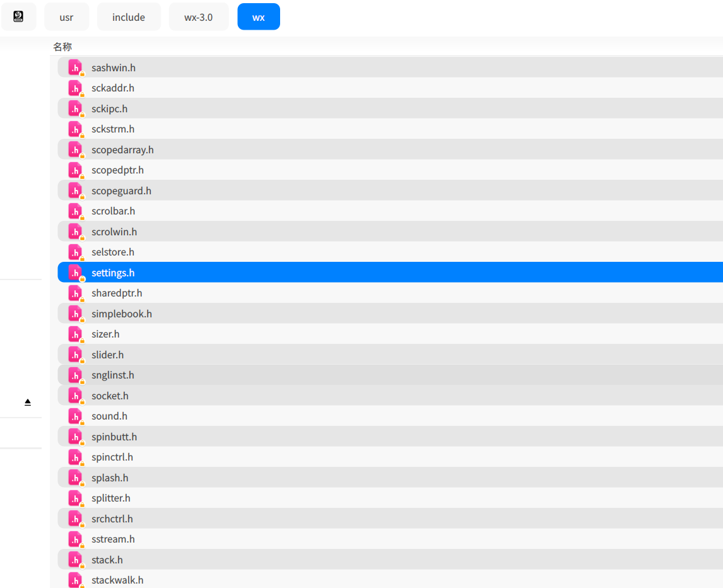
Task: Select the sckipc.h header icon
Action: click(x=76, y=109)
